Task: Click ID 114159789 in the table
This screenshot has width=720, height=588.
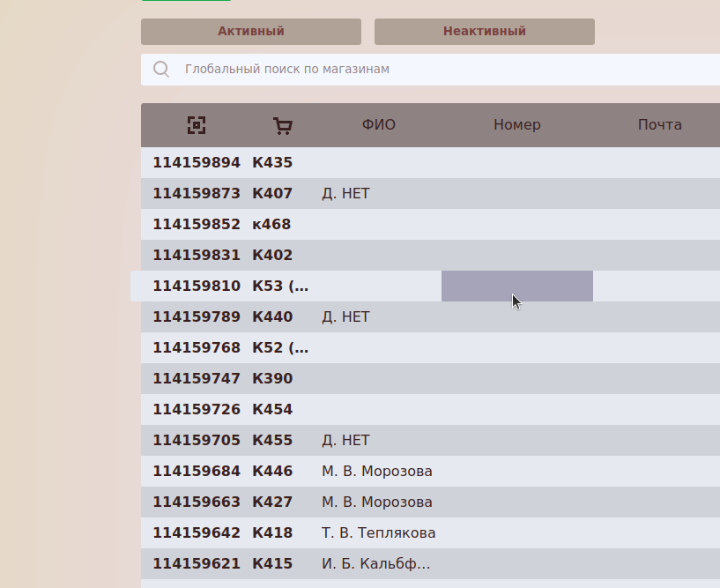Action: coord(197,317)
